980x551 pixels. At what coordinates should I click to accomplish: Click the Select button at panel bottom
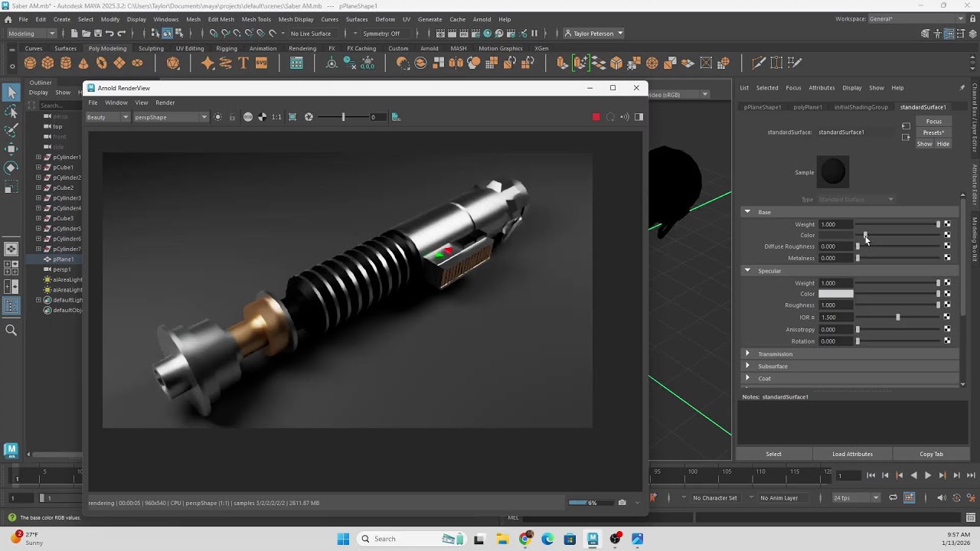tap(774, 454)
